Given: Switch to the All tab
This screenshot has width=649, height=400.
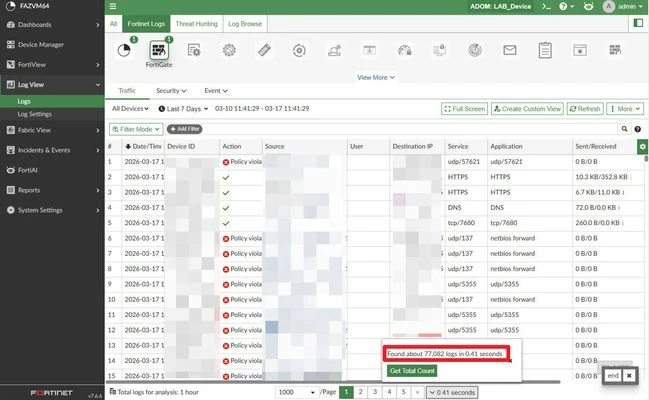Looking at the screenshot, I should pos(113,24).
